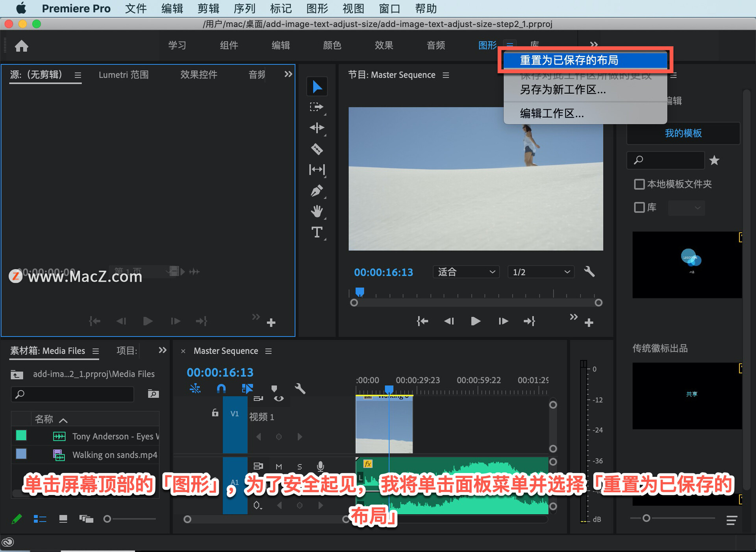Open the 效果控件 panel tab

pyautogui.click(x=199, y=75)
